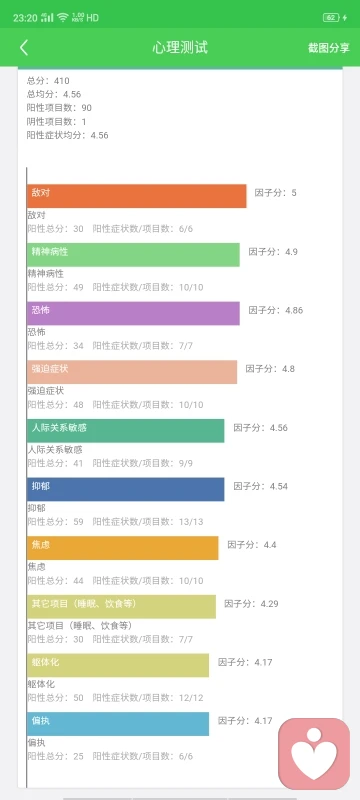Click the 截图分享 share button
The image size is (360, 800).
329,48
